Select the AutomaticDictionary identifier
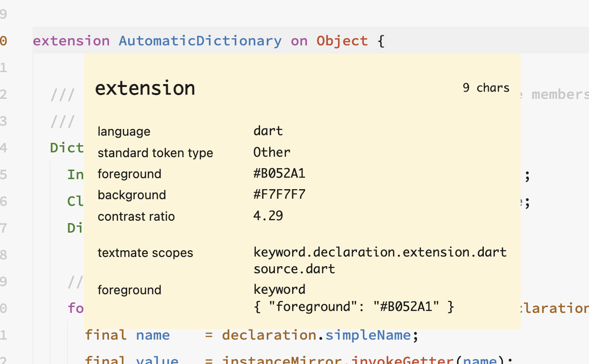 [x=199, y=41]
